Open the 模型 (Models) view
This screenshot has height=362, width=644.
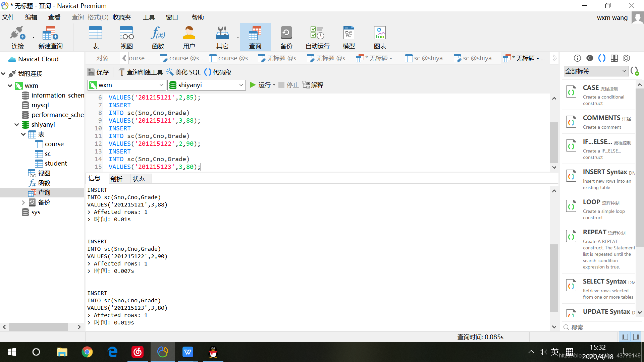[x=348, y=37]
